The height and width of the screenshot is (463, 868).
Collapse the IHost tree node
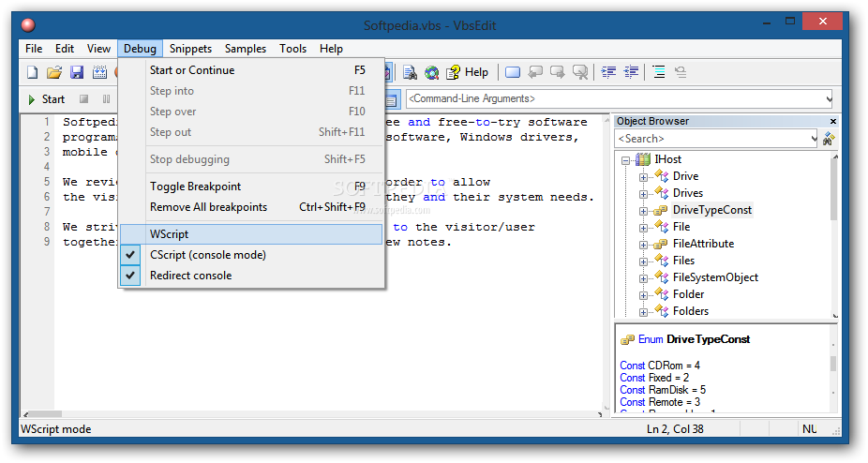625,160
